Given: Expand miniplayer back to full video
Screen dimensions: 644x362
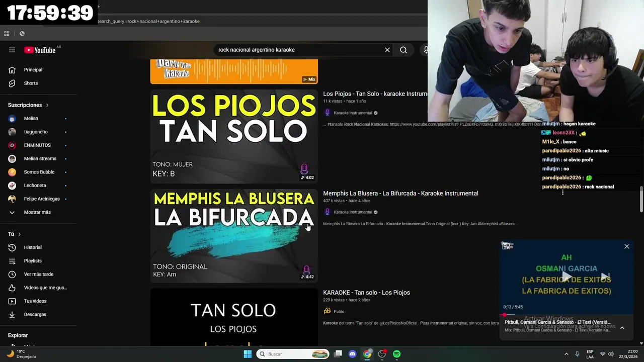Looking at the screenshot, I should [507, 246].
